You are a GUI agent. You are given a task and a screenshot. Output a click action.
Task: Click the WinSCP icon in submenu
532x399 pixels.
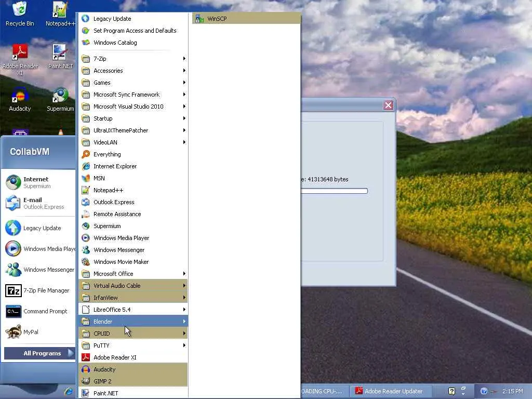(x=199, y=19)
